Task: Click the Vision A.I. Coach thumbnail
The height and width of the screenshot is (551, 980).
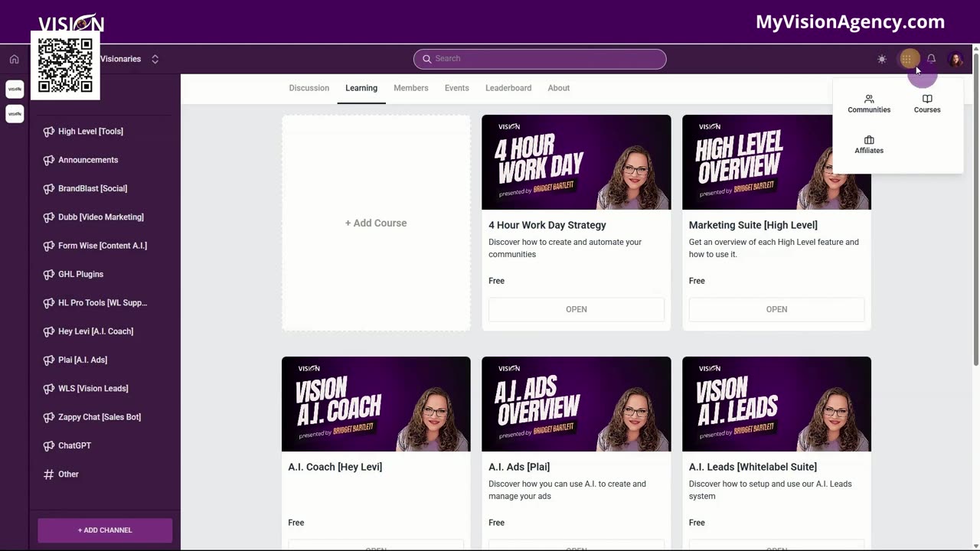Action: 376,404
